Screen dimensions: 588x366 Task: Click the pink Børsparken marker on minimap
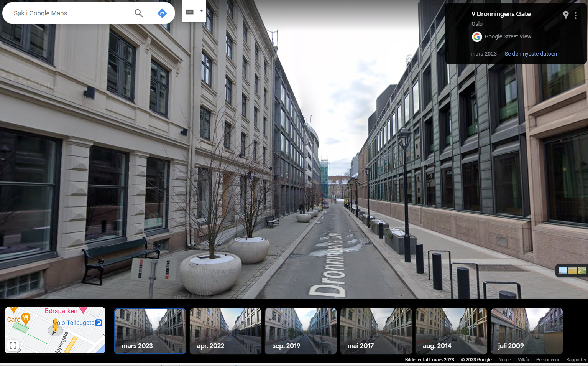(x=83, y=310)
